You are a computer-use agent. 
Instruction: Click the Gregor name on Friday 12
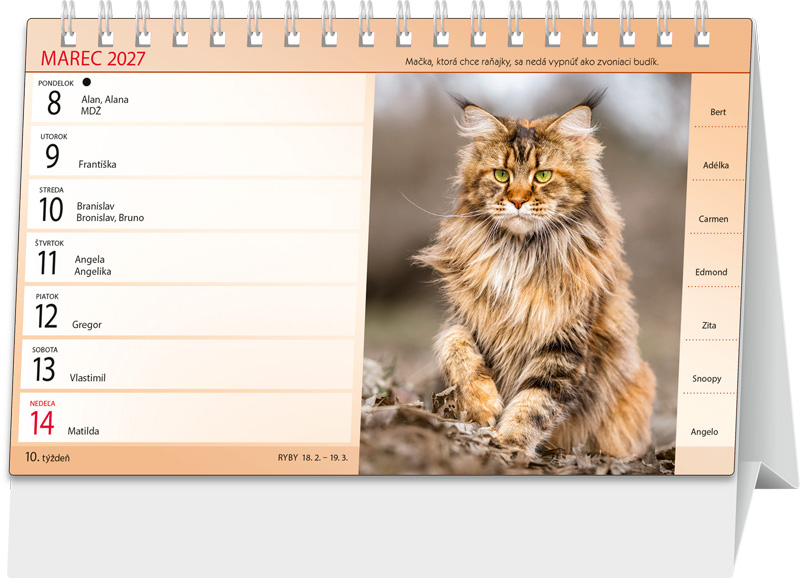click(87, 324)
